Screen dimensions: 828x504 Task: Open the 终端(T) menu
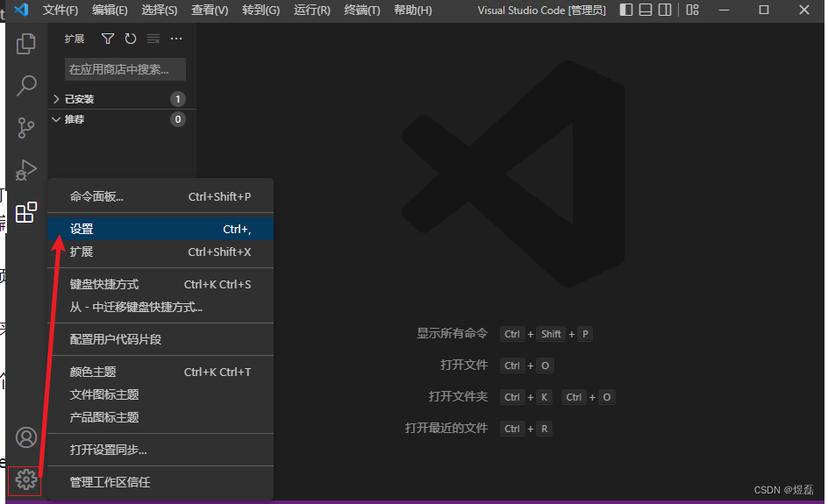click(362, 10)
